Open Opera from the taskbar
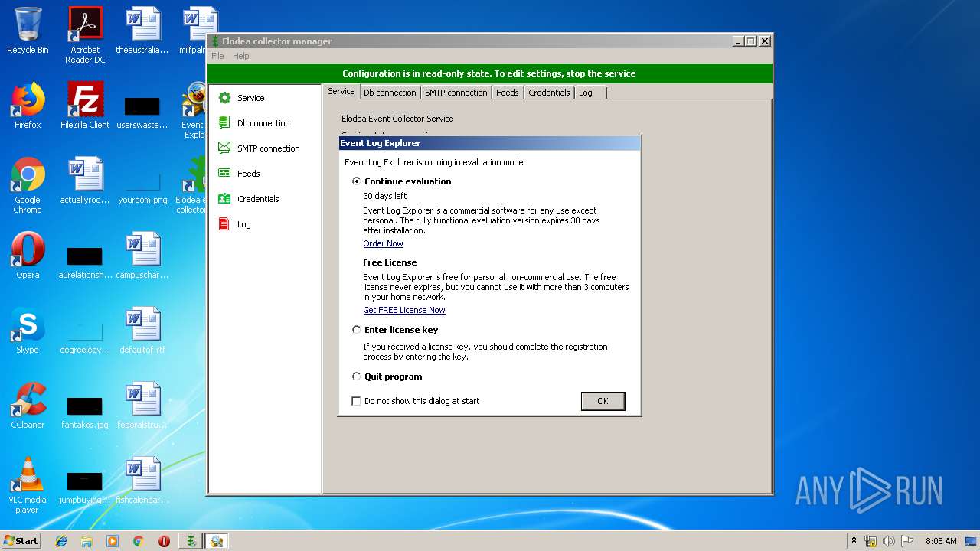Screen dimensions: 980x551 coord(164,541)
